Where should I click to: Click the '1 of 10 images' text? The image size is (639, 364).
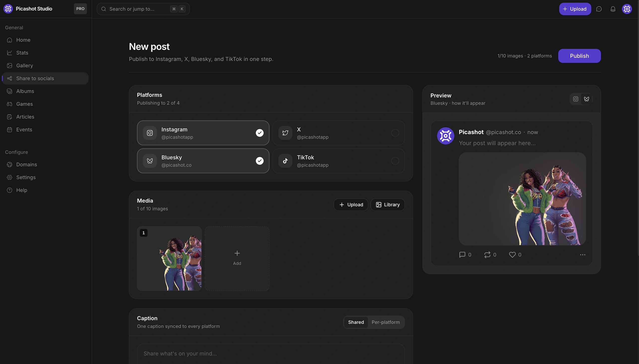(153, 209)
